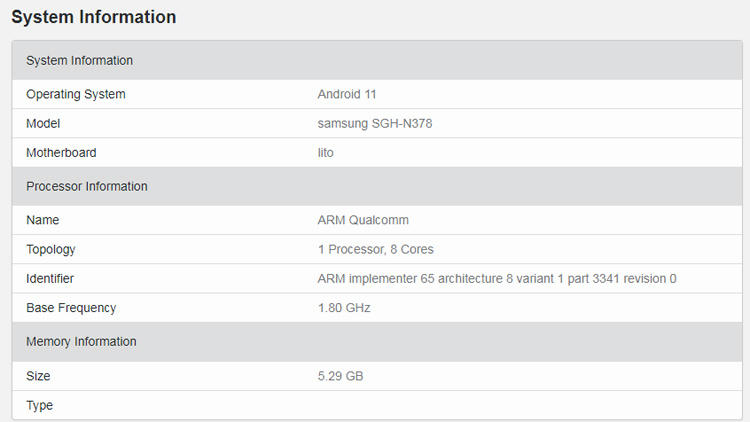Click the Base Frequency label
750x422 pixels.
(71, 308)
